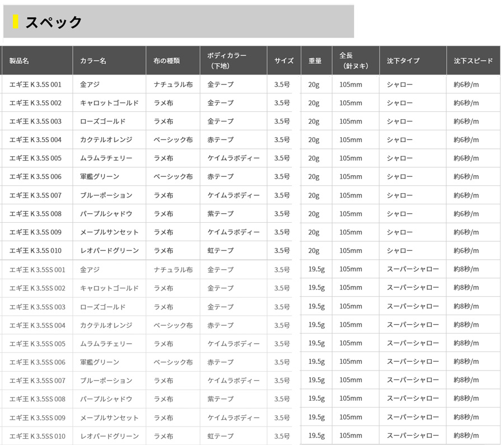The height and width of the screenshot is (445, 504).
Task: Select product name エギ王 K 3.5S 006
Action: coord(35,176)
